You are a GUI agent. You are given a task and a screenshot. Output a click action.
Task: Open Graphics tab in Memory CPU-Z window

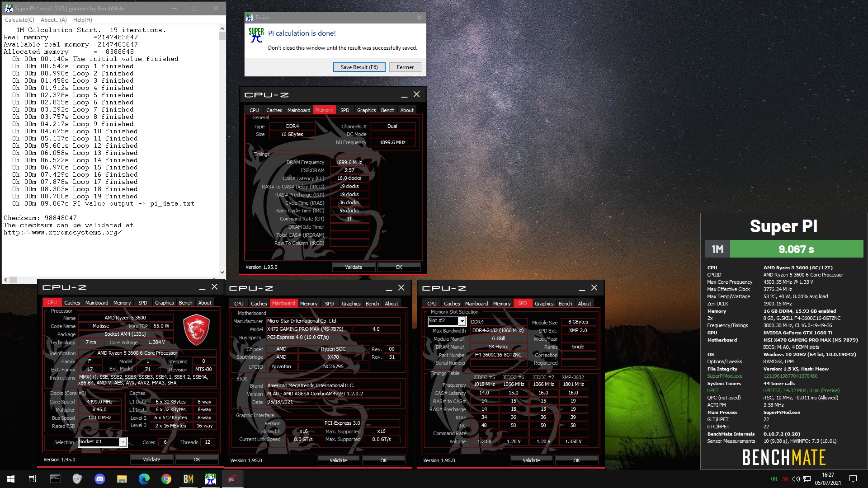click(x=366, y=110)
